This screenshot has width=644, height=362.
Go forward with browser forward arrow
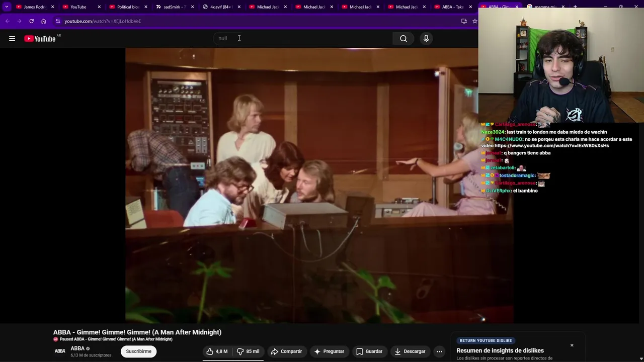(19, 21)
